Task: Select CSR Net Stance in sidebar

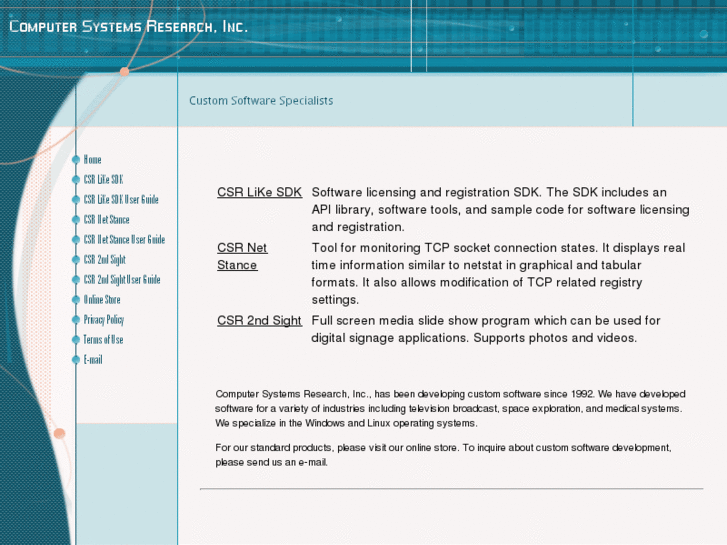Action: (106, 219)
